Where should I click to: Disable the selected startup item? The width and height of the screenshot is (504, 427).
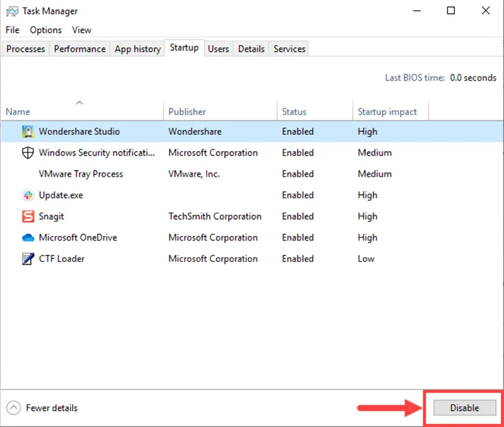[464, 407]
